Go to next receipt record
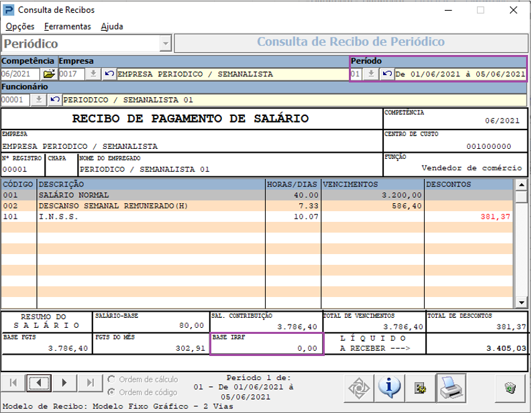 (64, 383)
